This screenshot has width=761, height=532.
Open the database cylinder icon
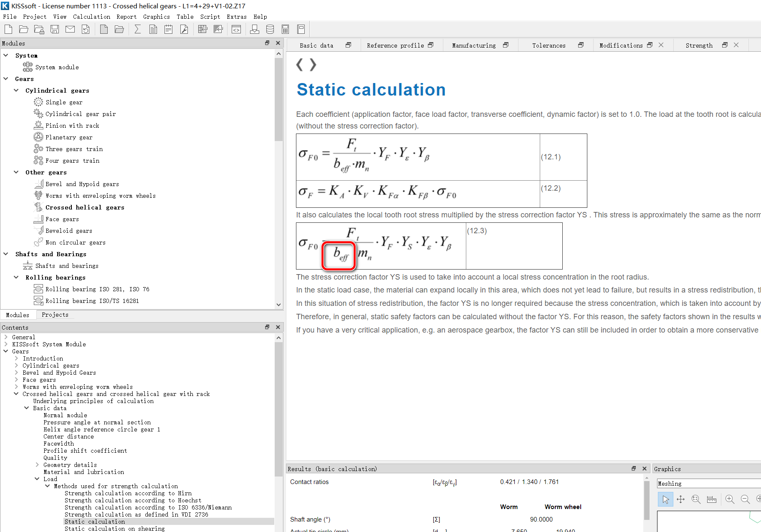270,29
